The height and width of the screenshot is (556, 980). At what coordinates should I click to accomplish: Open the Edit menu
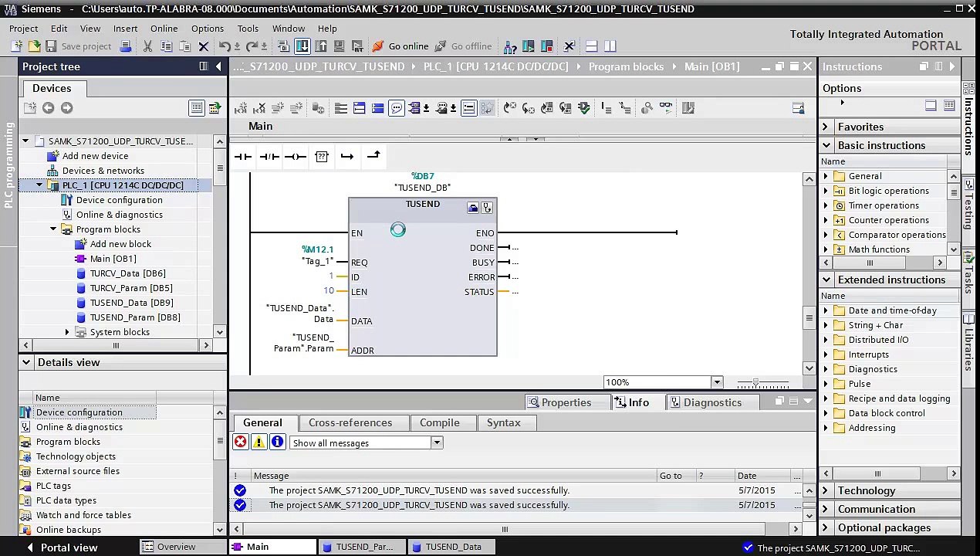[x=59, y=29]
